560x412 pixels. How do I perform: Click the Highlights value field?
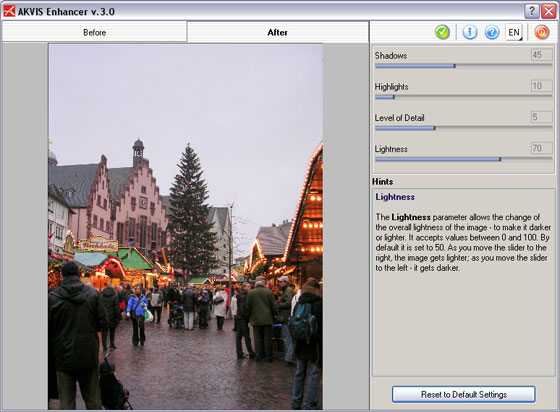[542, 86]
